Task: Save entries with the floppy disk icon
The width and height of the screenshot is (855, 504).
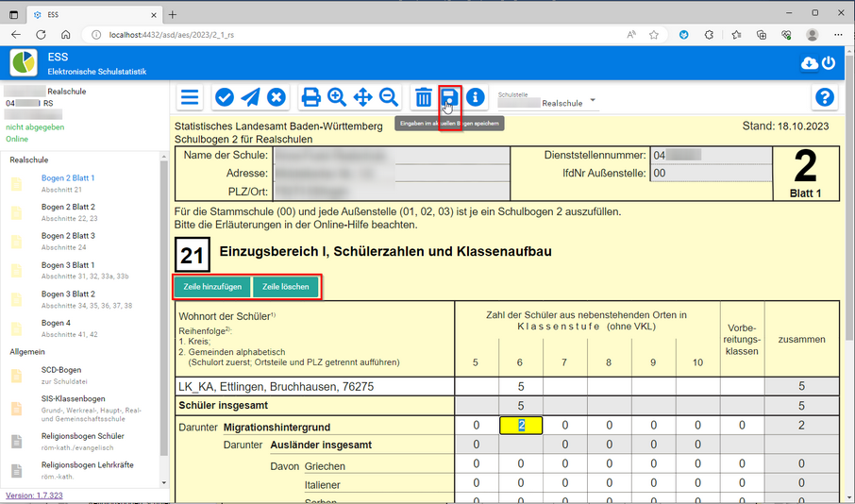Action: coord(450,97)
